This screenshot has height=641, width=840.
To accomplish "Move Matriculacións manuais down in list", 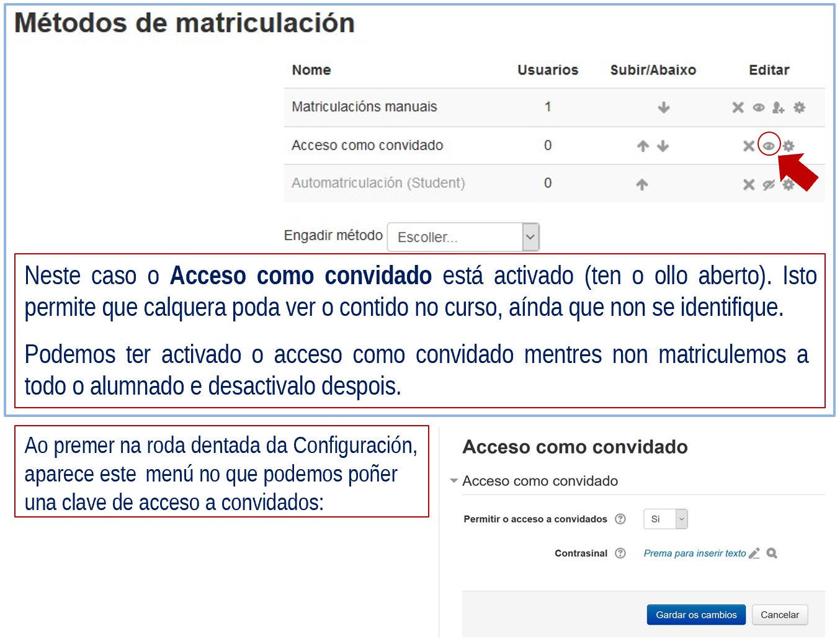I will (664, 108).
